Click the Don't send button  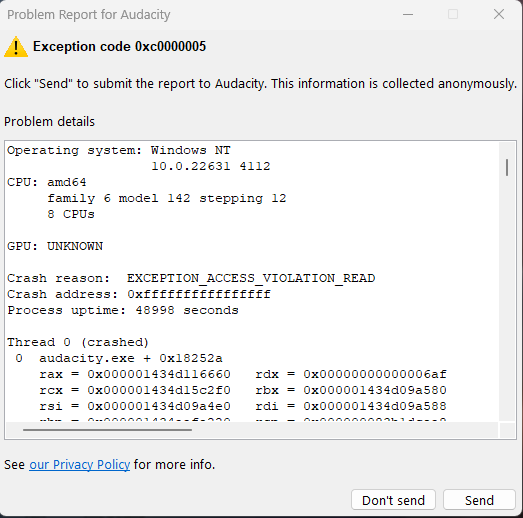click(x=393, y=500)
